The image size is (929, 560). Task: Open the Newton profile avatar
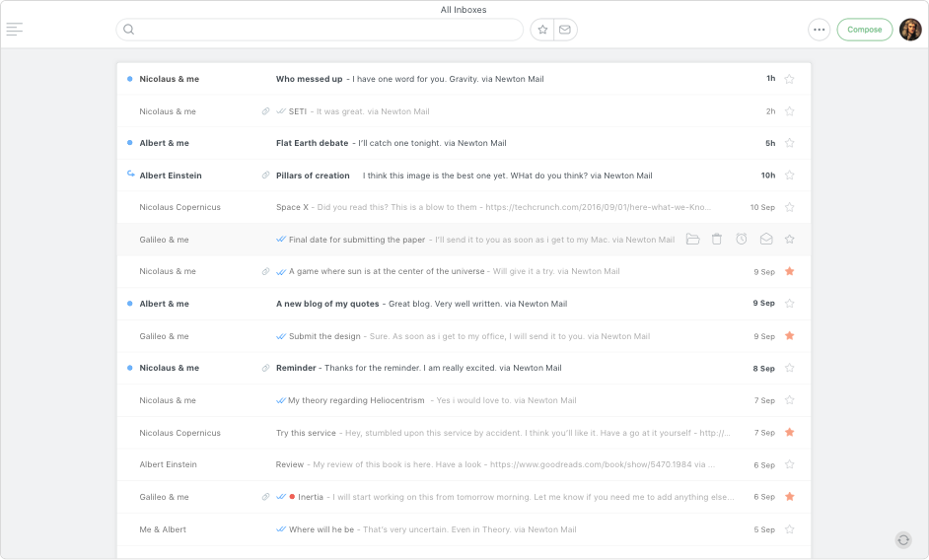(909, 30)
